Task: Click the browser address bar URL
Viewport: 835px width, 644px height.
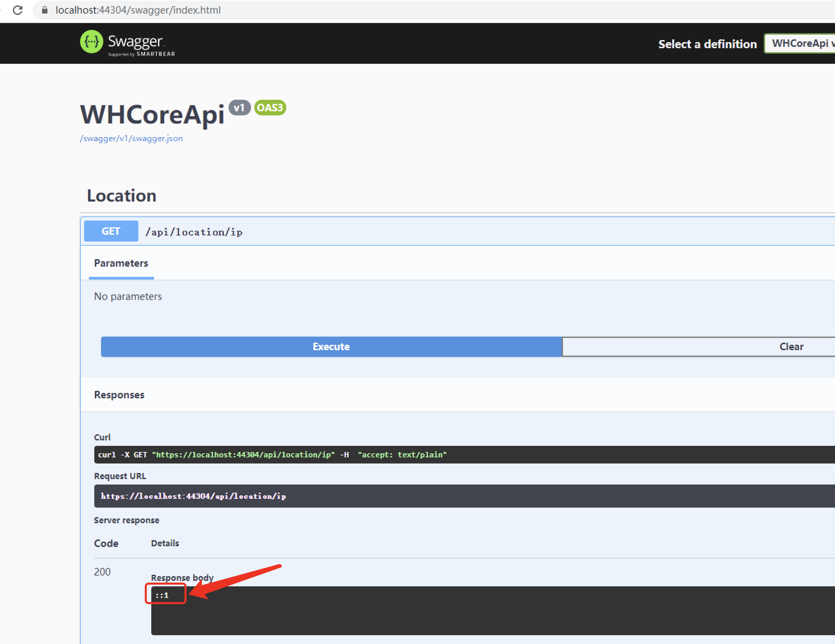Action: [x=138, y=10]
